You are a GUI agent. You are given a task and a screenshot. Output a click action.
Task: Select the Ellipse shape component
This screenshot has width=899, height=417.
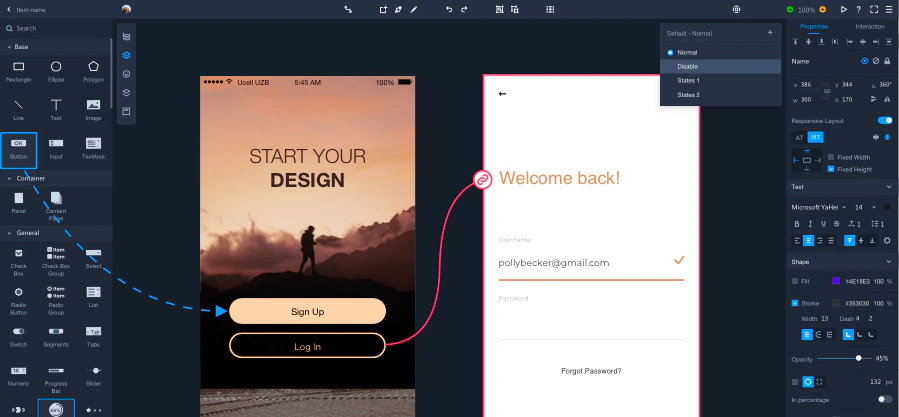tap(56, 71)
